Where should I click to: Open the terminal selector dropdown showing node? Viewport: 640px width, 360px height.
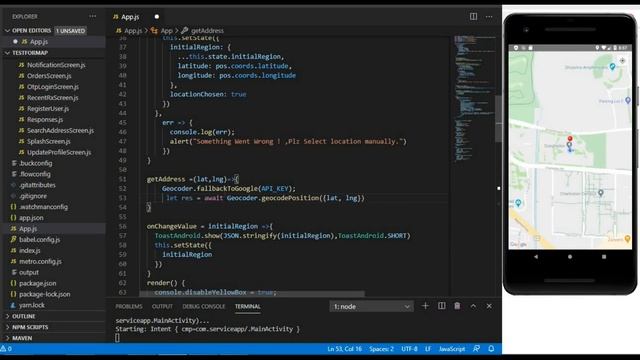point(371,307)
